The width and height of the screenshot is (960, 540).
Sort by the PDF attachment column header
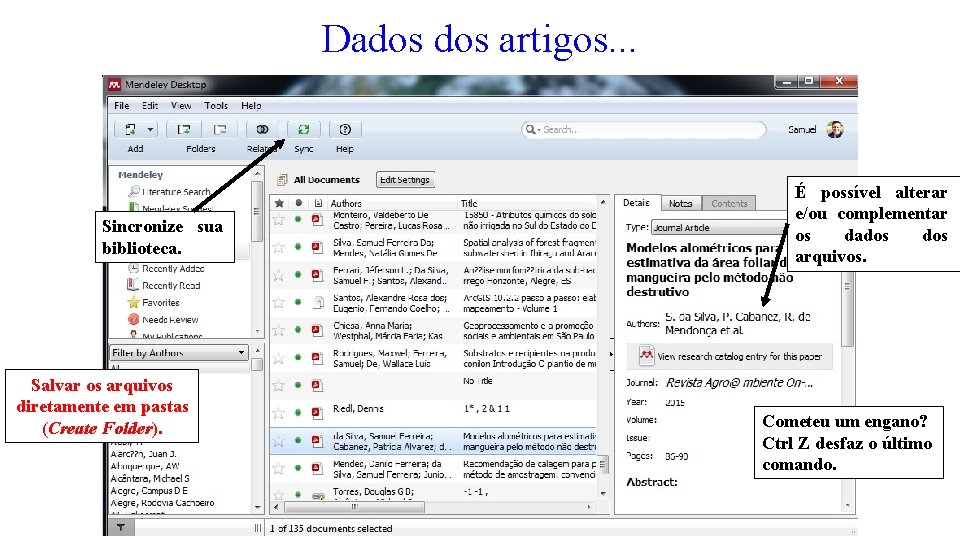(318, 203)
